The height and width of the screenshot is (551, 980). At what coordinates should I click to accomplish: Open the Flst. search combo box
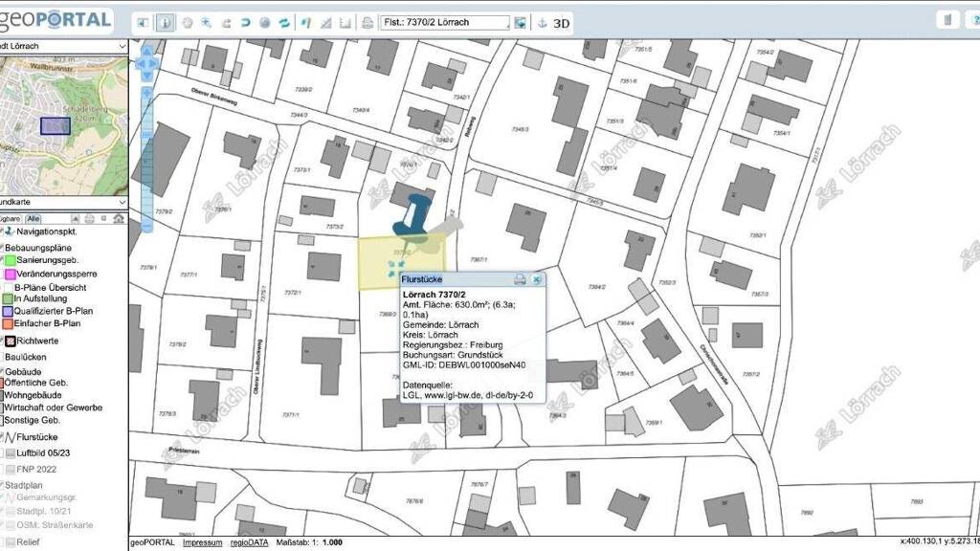[x=446, y=22]
